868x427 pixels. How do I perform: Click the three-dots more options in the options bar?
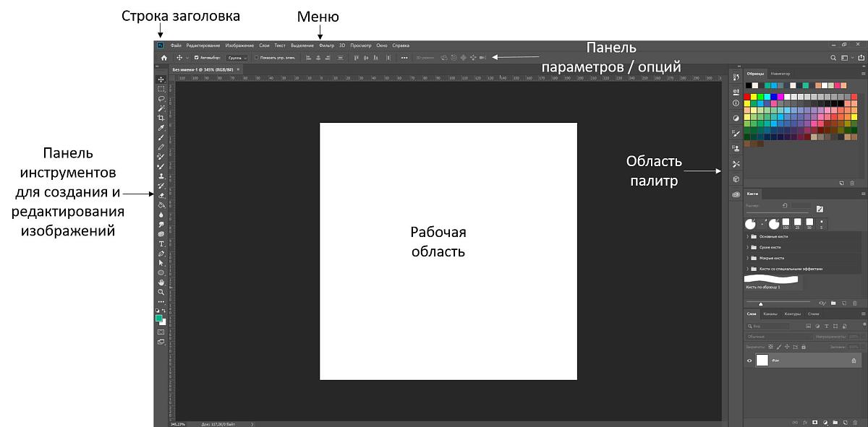pos(404,58)
